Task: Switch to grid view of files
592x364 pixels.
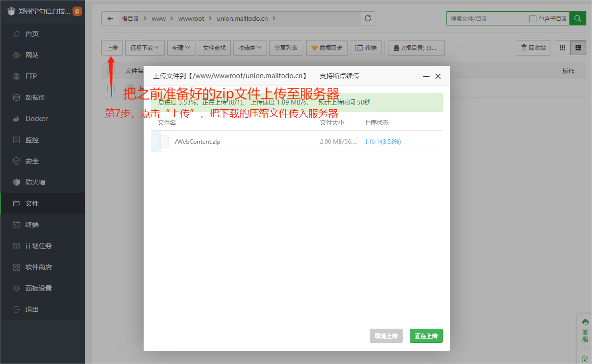Action: coord(562,48)
